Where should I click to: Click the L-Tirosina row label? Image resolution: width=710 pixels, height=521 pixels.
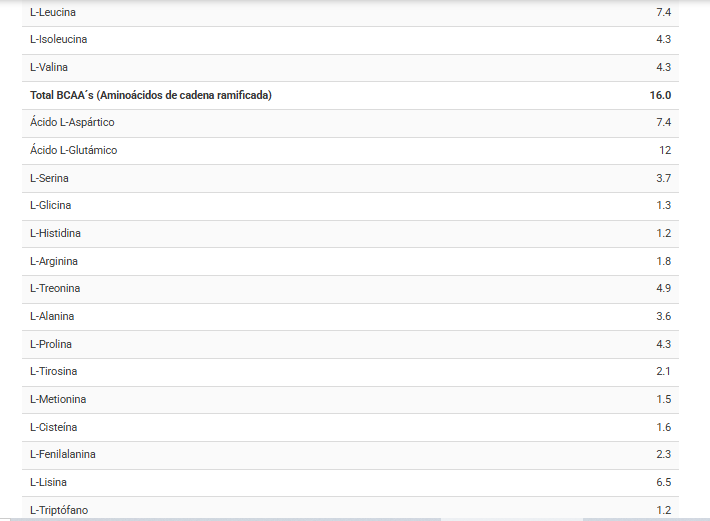click(54, 371)
